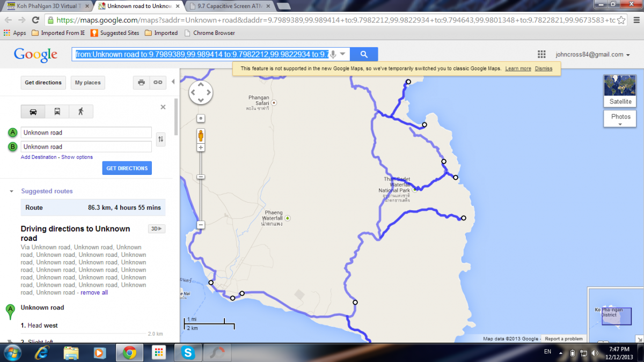Click the Street View pegman icon
The image size is (644, 362).
pyautogui.click(x=201, y=135)
